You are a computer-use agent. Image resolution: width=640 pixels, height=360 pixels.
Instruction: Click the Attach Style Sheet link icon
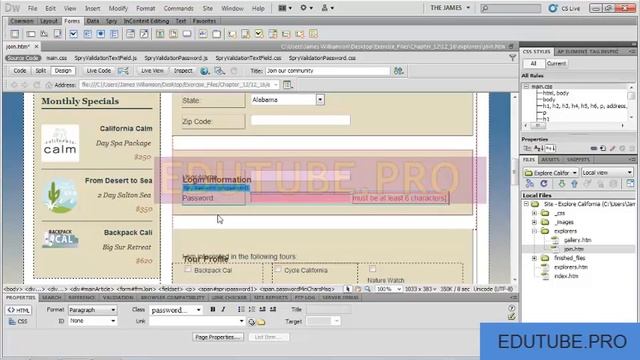click(593, 149)
